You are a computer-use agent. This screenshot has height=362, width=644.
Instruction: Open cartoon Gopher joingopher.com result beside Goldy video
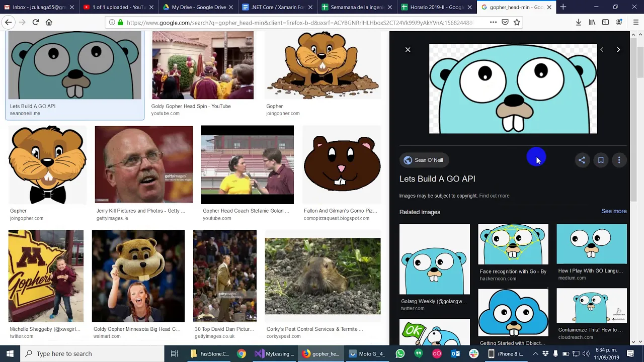[323, 65]
